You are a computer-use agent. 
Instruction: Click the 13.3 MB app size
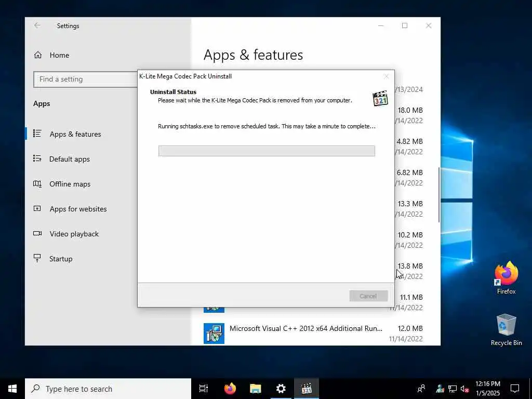tap(410, 204)
